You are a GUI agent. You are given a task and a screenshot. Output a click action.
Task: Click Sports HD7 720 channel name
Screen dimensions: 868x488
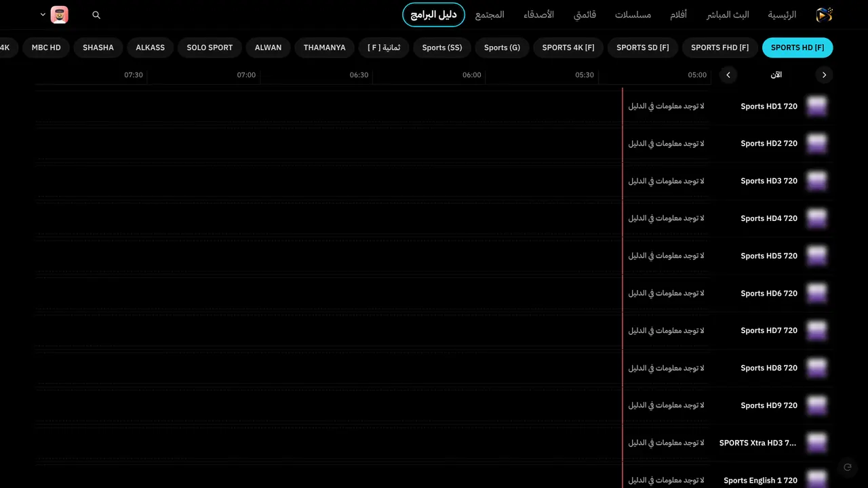click(769, 331)
